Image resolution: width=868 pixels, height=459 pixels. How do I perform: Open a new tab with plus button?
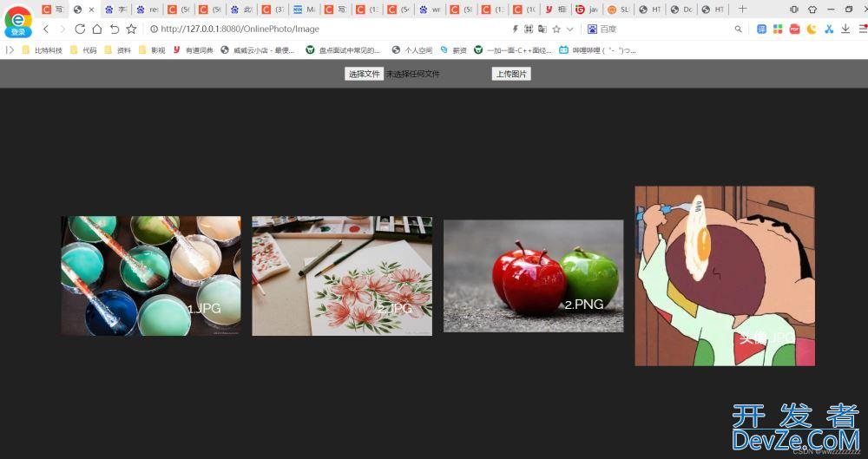click(x=742, y=9)
